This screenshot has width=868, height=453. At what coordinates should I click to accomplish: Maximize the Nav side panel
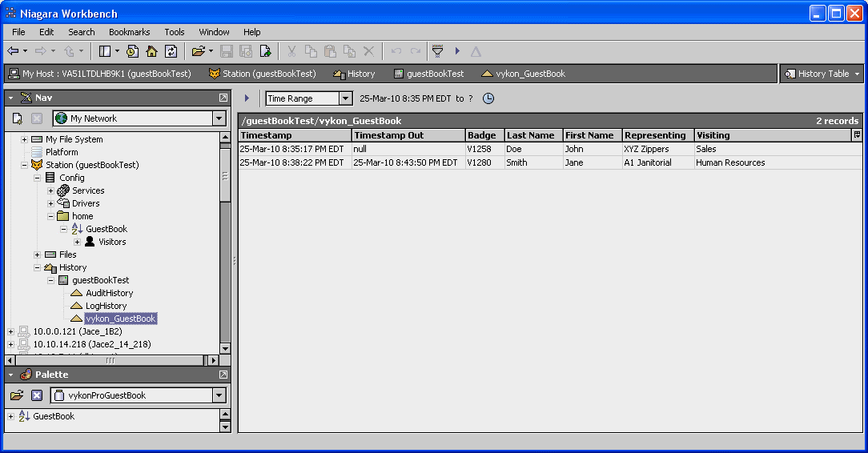(223, 98)
